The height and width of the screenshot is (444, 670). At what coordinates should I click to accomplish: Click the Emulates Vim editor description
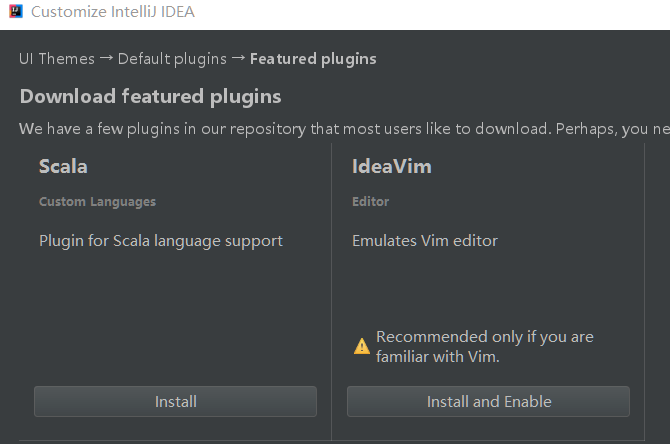[x=425, y=241]
